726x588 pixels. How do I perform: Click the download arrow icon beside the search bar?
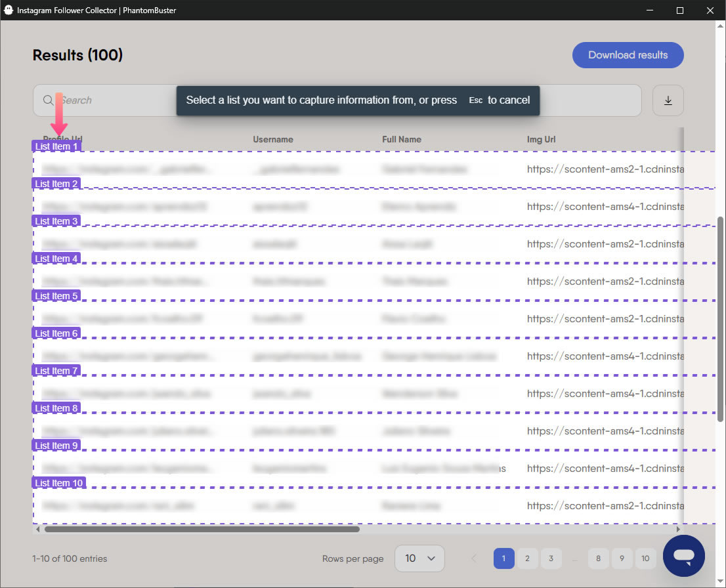[668, 100]
